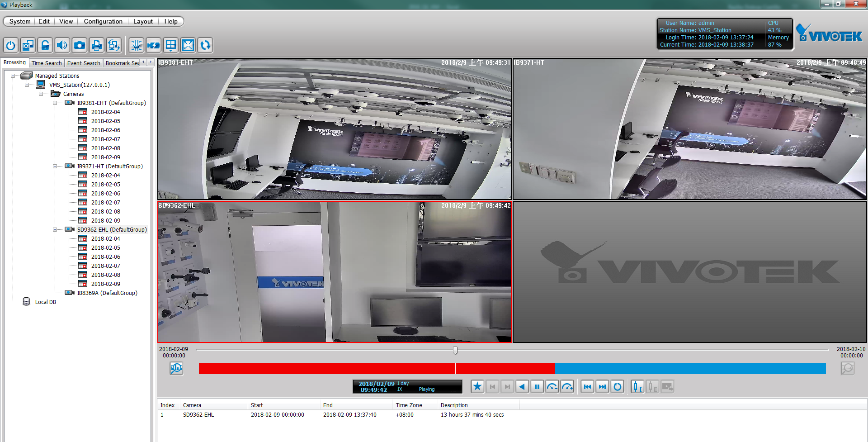Pause the playback
868x442 pixels.
tap(537, 387)
